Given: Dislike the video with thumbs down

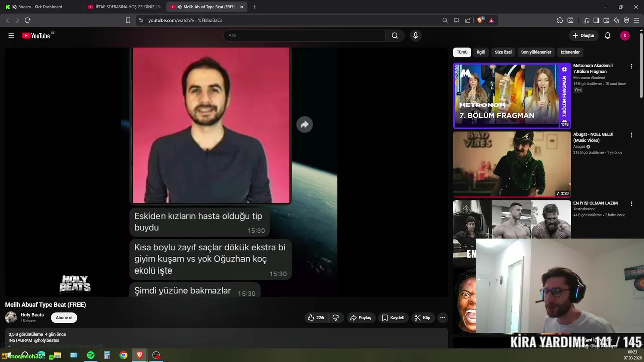Looking at the screenshot, I should pyautogui.click(x=336, y=318).
